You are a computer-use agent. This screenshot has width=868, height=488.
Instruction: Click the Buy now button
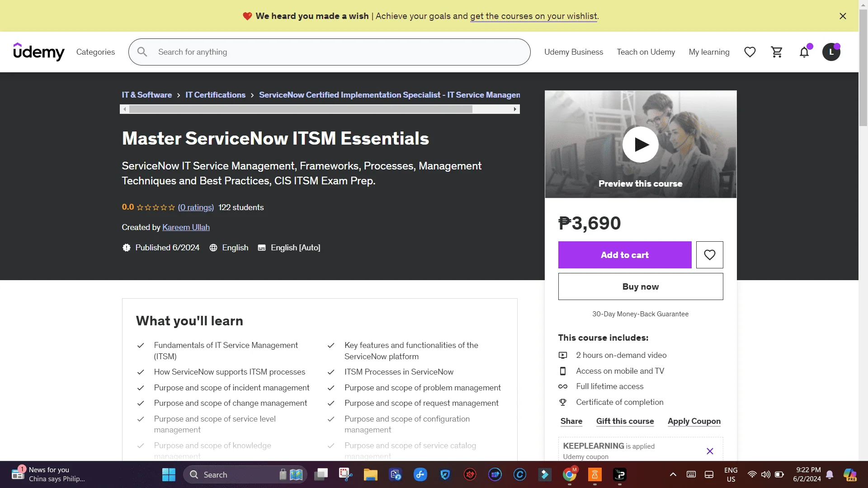pyautogui.click(x=641, y=286)
